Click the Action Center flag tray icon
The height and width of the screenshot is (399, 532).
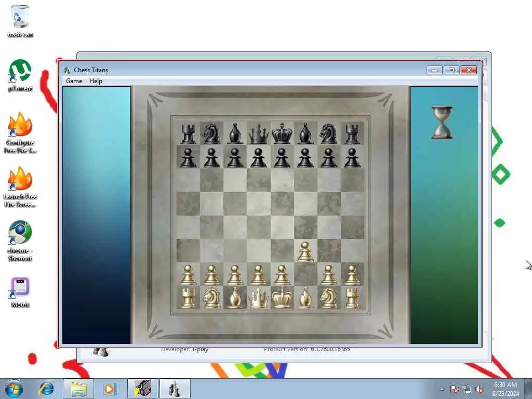click(455, 390)
